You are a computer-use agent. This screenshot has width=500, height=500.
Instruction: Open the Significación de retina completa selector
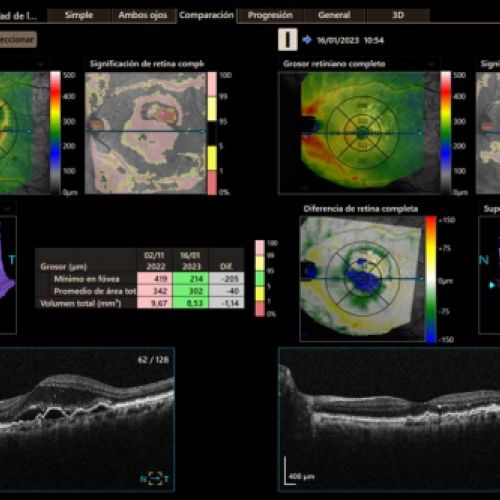(x=147, y=64)
